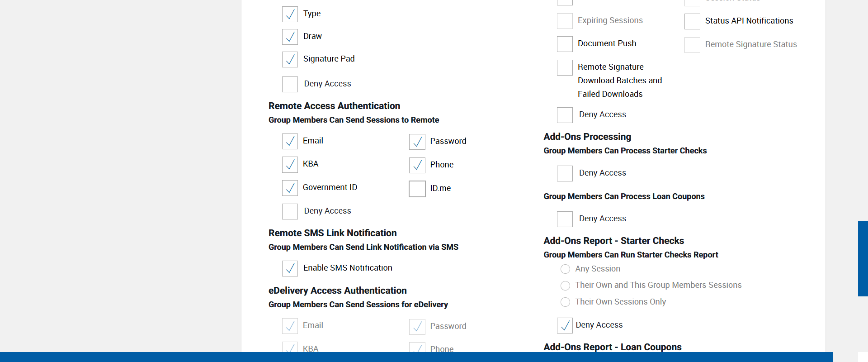Image resolution: width=868 pixels, height=362 pixels.
Task: Select the Any Session radio button
Action: tap(565, 269)
